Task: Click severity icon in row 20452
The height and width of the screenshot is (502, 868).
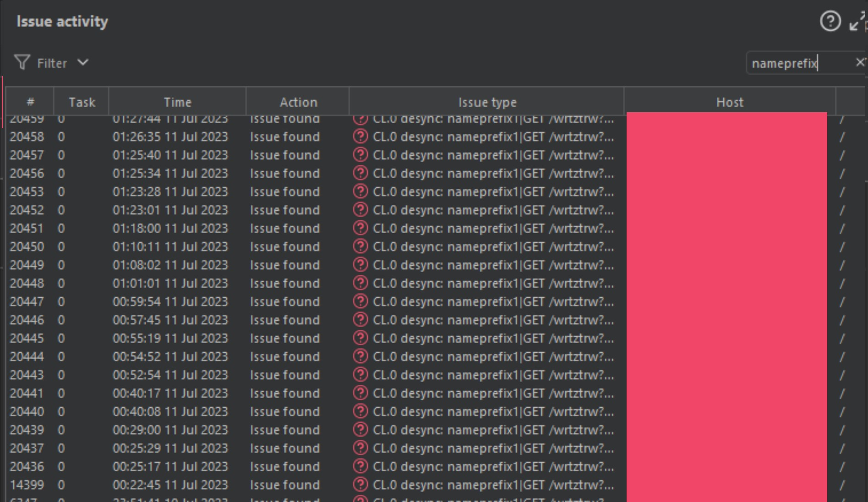Action: coord(360,209)
